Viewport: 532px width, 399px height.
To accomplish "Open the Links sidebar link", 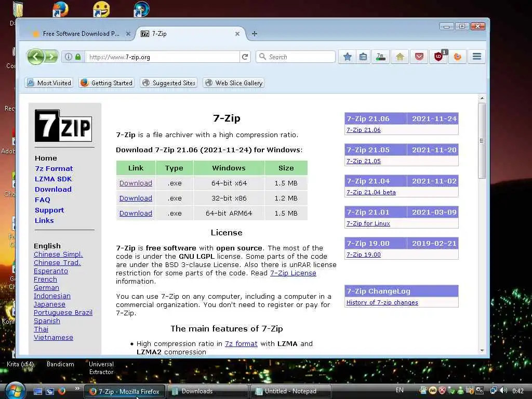I will click(44, 220).
